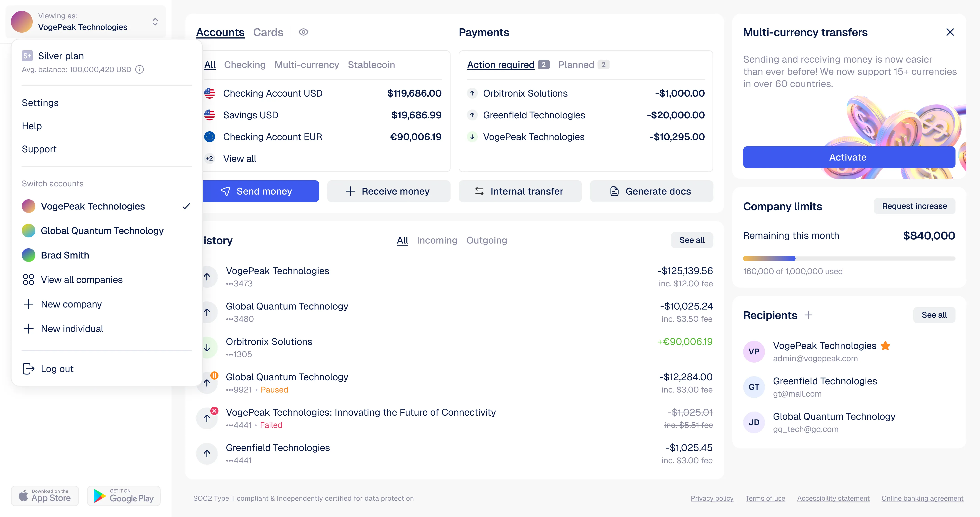This screenshot has height=517, width=980.
Task: See all transaction history
Action: click(692, 240)
